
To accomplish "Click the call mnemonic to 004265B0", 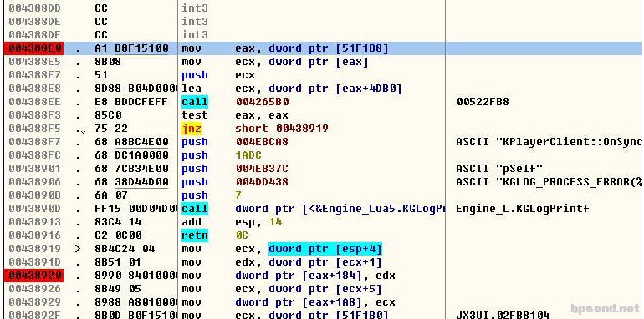I will tap(195, 102).
